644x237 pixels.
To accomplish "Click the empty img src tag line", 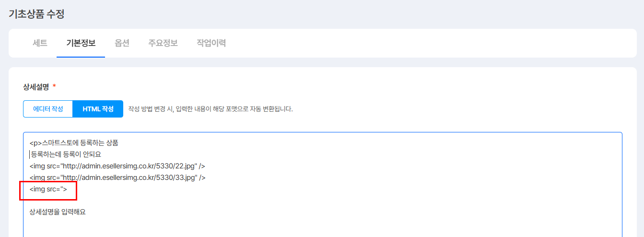I will [48, 189].
